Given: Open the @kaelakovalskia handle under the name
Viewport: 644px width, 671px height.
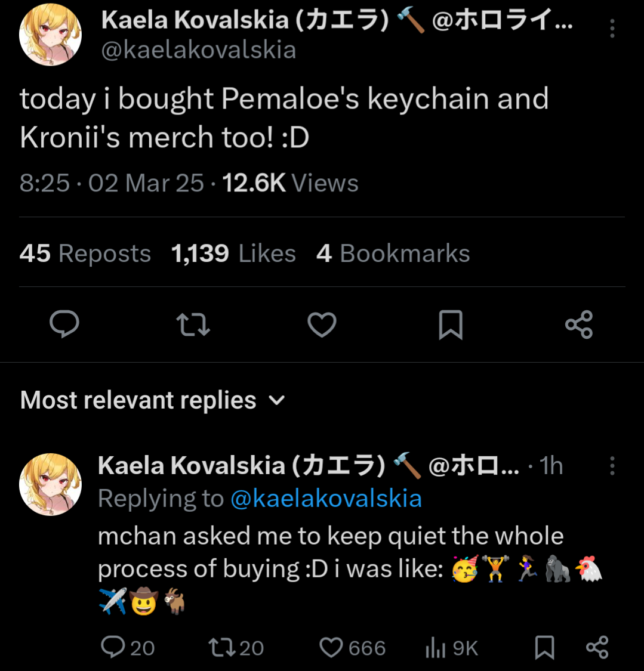Looking at the screenshot, I should pyautogui.click(x=199, y=50).
